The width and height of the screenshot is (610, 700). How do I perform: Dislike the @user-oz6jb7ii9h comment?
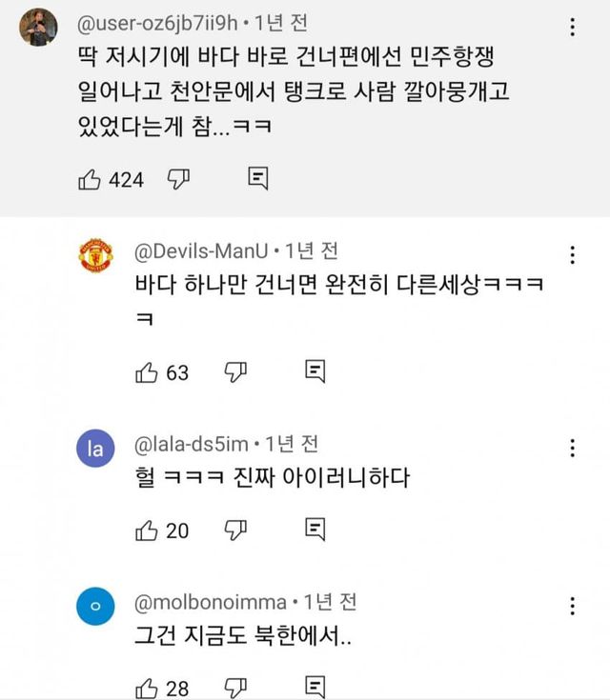[x=179, y=178]
